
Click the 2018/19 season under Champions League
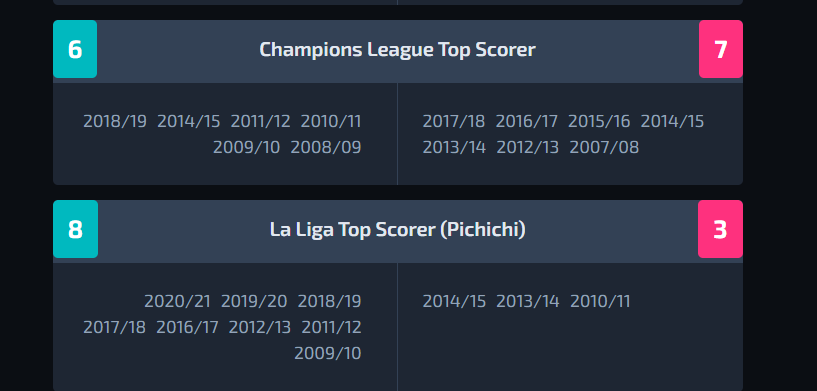115,121
